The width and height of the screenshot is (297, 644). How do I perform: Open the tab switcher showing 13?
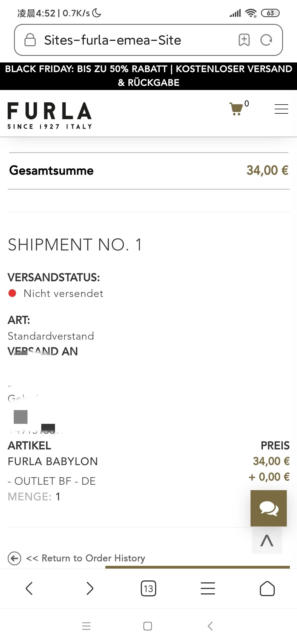pos(148,588)
